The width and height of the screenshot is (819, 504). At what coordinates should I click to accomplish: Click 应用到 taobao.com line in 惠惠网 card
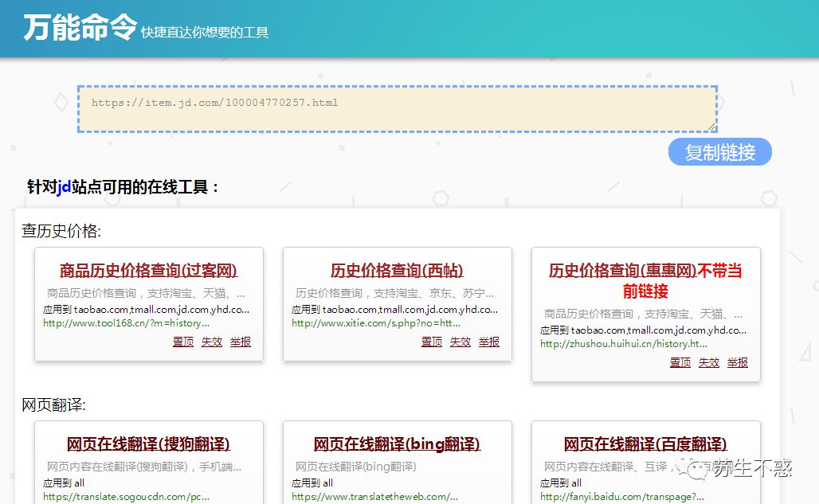pyautogui.click(x=644, y=330)
